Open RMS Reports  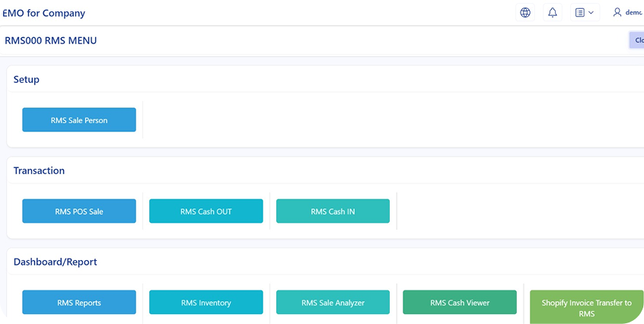pos(79,303)
